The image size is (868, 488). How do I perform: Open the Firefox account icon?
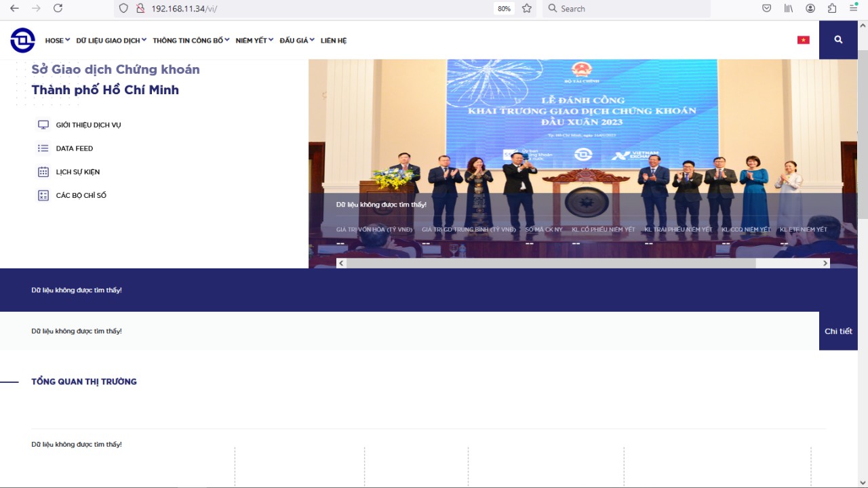point(810,8)
